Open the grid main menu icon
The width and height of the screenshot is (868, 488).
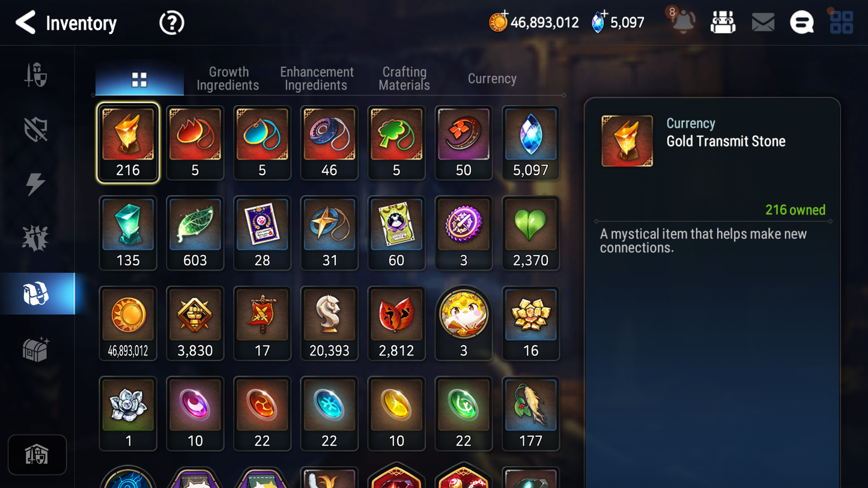click(x=842, y=23)
